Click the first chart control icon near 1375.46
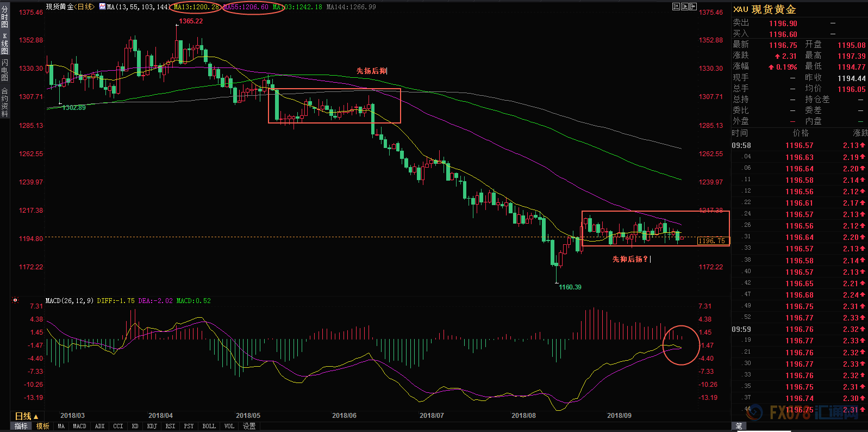 [x=676, y=7]
